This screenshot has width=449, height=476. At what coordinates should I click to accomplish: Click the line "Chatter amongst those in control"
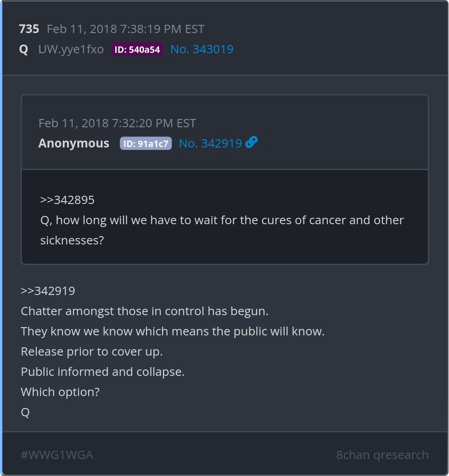tap(144, 311)
